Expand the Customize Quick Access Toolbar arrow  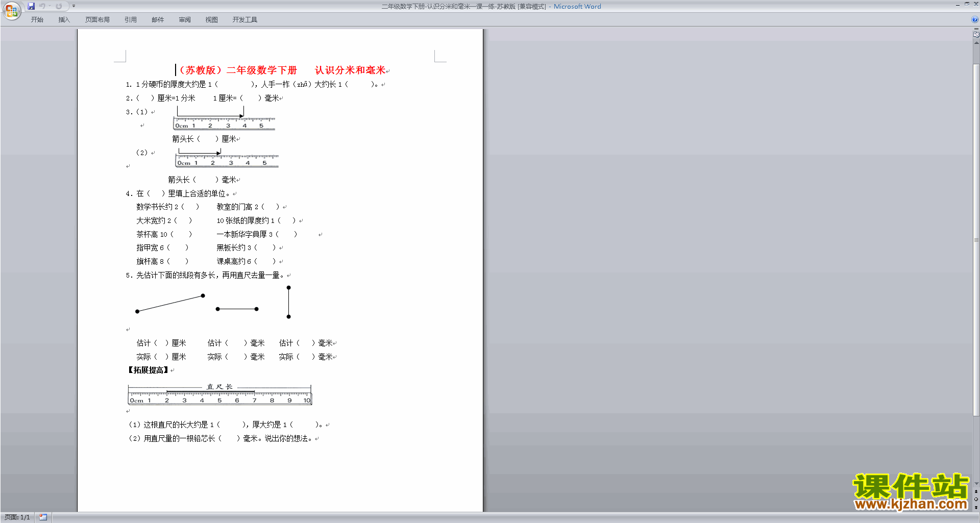[x=73, y=6]
